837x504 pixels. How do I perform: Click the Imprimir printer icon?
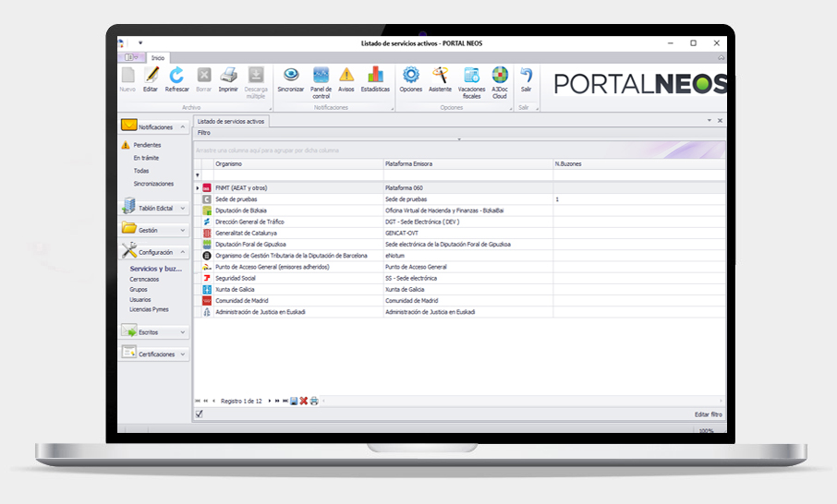(x=228, y=78)
